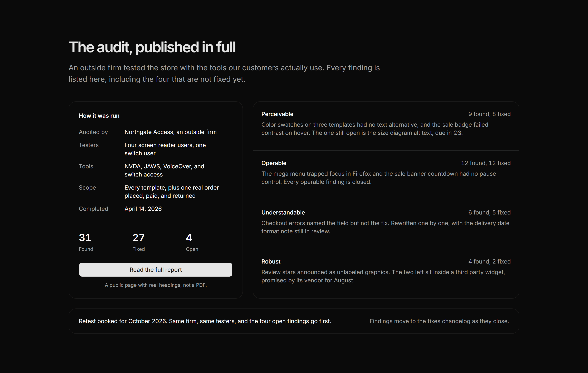
Task: Select the "How it was run" card title
Action: 99,116
